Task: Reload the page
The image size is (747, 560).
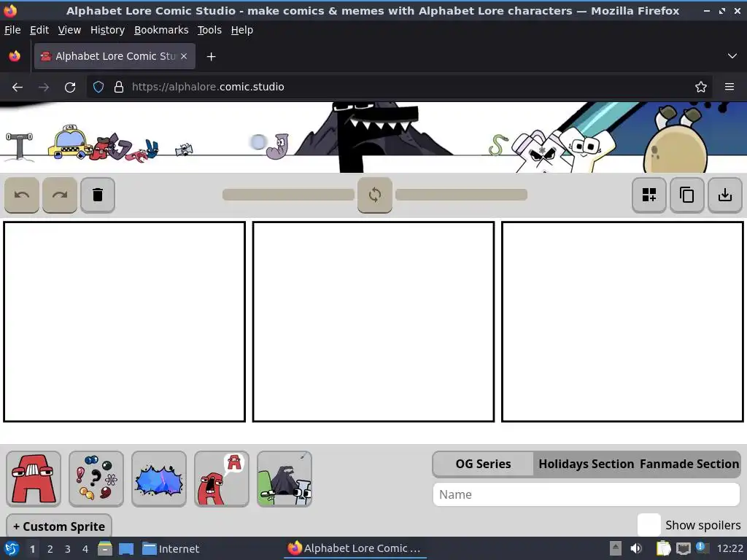Action: (70, 87)
